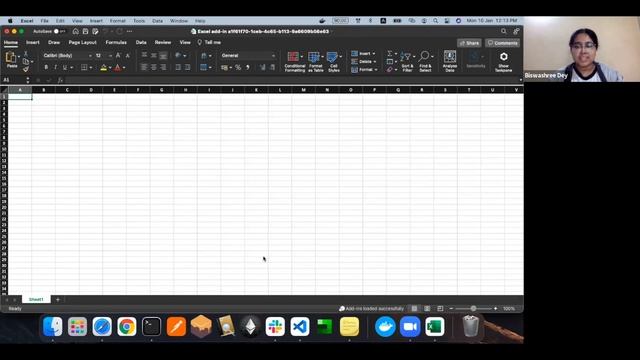Screen dimensions: 640x360
Task: Expand the font color dropdown arrow
Action: (x=124, y=68)
